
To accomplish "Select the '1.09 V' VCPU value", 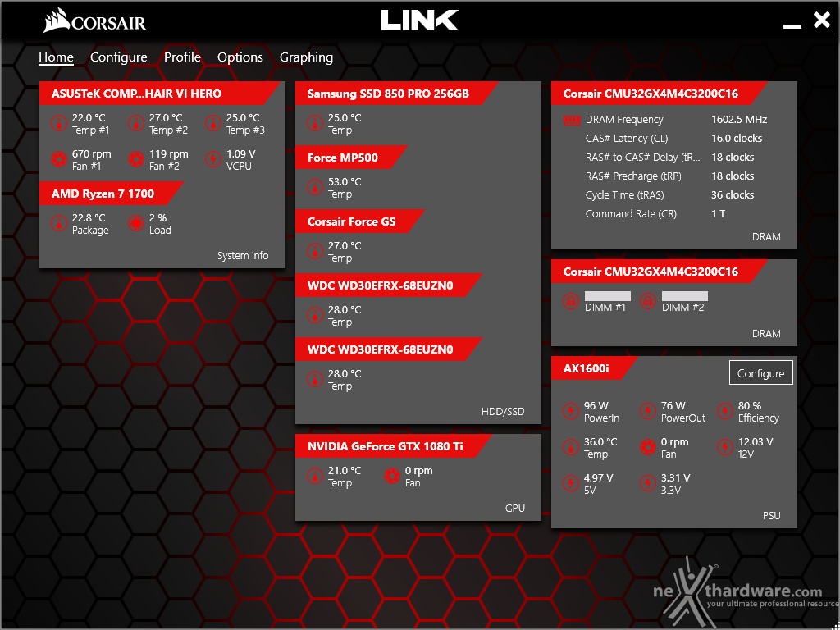I will pos(241,153).
